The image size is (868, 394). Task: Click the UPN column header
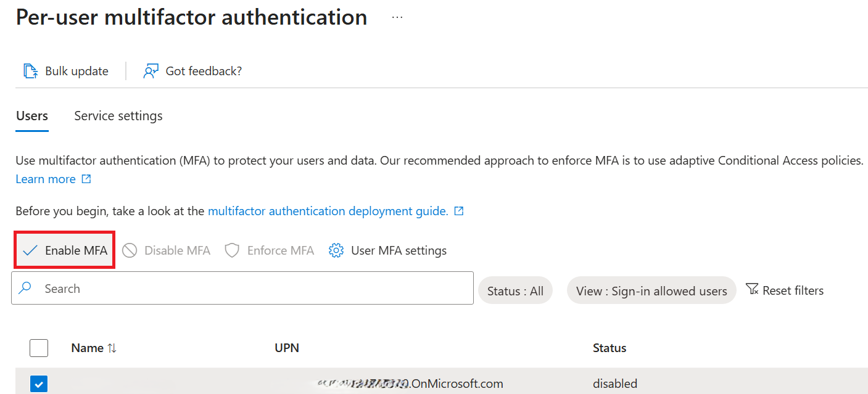click(x=287, y=348)
